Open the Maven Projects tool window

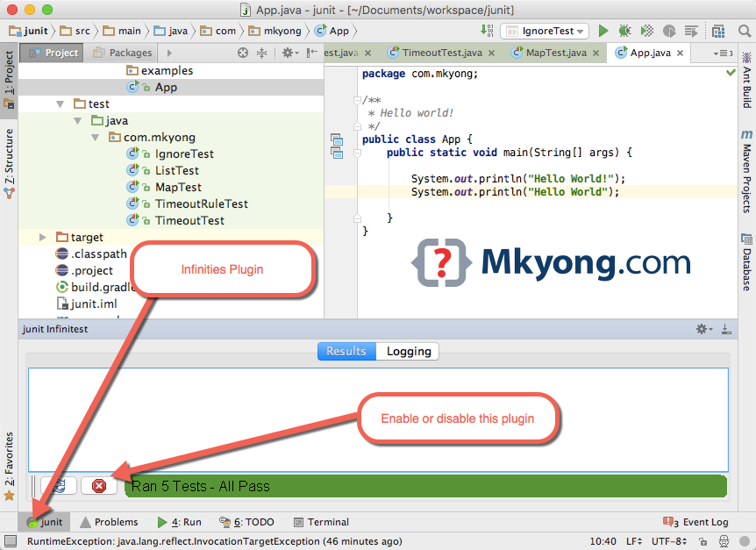746,171
